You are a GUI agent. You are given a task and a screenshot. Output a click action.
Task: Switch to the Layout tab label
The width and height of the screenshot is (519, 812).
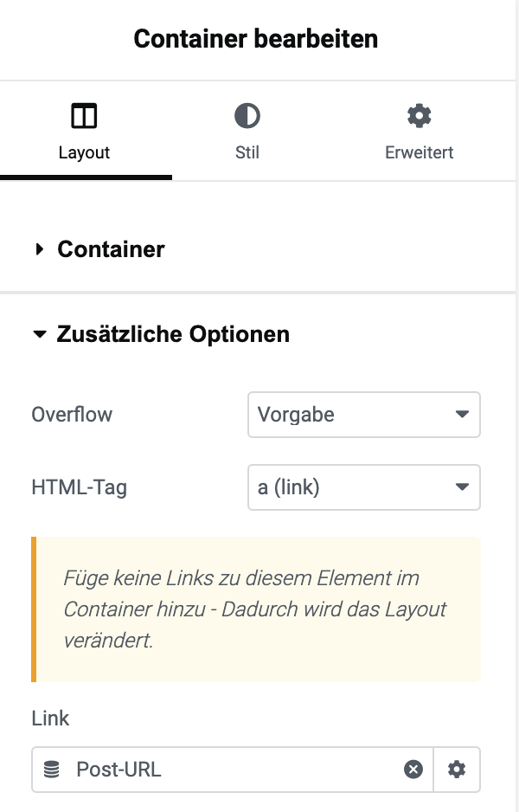coord(84,152)
